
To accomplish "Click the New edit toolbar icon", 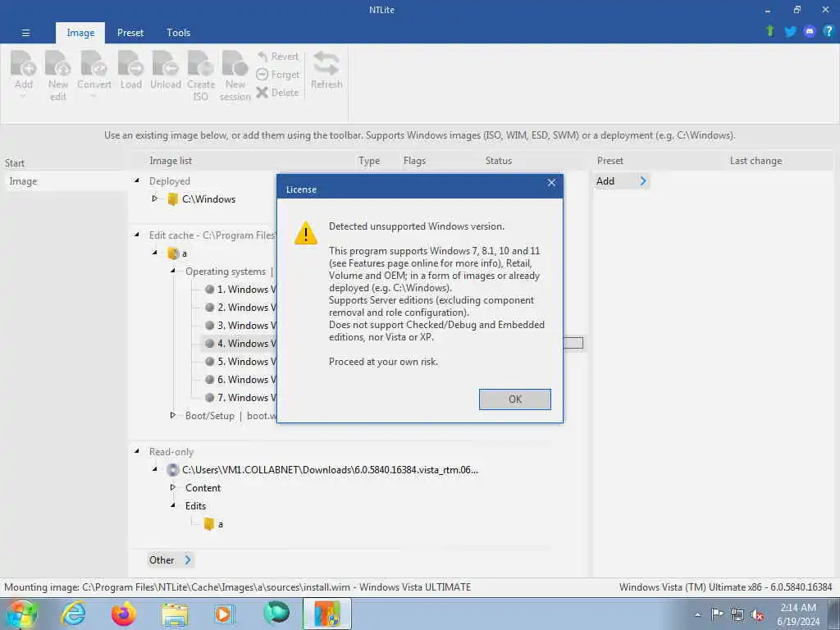I will [x=58, y=64].
